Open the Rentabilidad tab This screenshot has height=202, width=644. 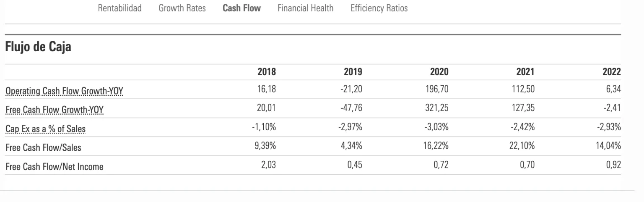pyautogui.click(x=119, y=8)
